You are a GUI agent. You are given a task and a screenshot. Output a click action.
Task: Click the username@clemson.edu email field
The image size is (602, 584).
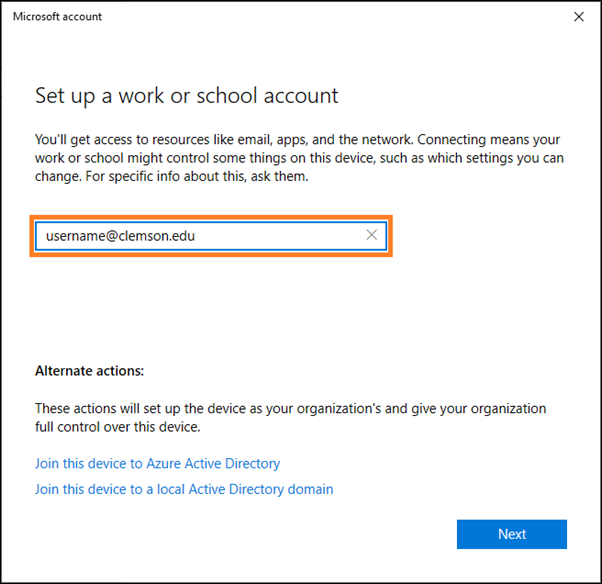[x=211, y=236]
